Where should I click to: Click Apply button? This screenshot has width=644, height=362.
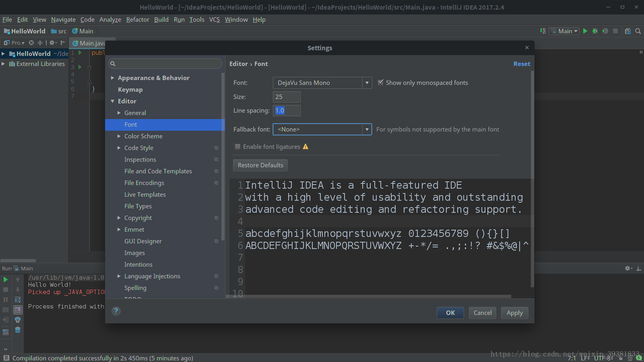tap(515, 313)
